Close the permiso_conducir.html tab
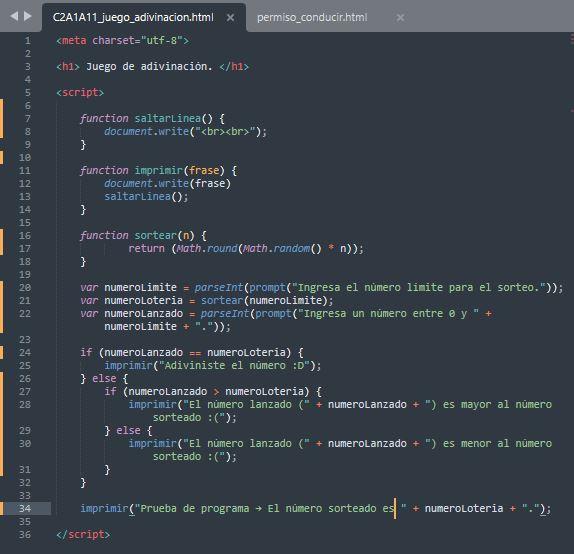The width and height of the screenshot is (574, 554). coord(400,17)
